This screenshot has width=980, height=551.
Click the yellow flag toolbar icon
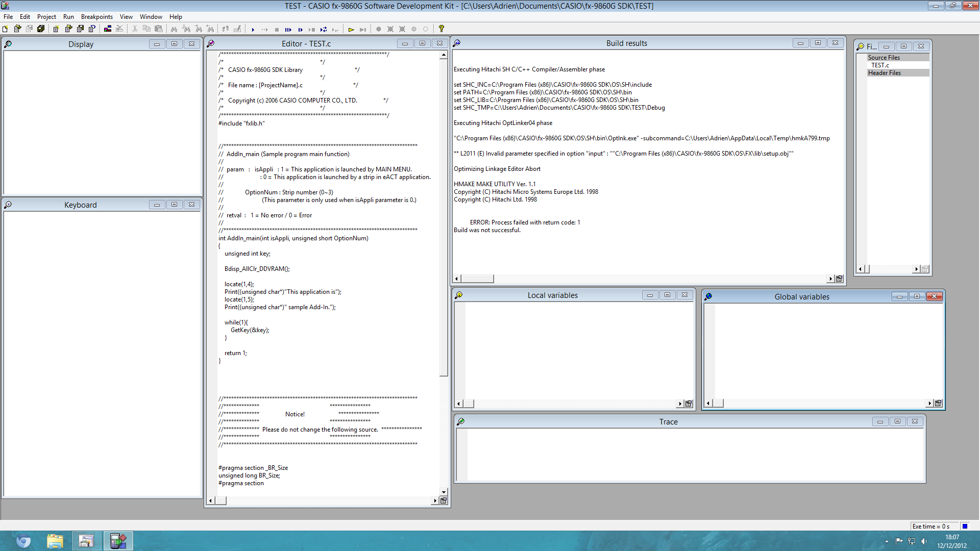[x=351, y=30]
